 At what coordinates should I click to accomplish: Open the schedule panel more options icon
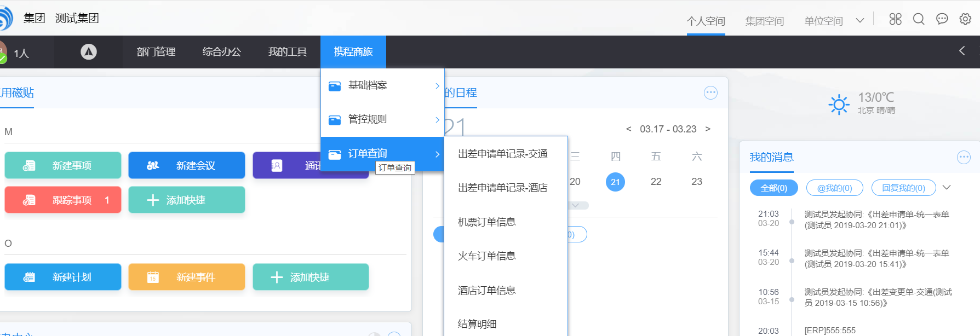tap(710, 92)
